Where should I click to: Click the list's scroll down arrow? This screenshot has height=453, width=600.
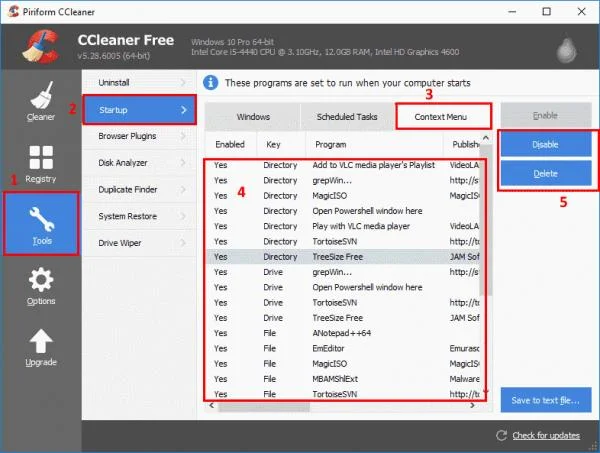click(x=486, y=393)
